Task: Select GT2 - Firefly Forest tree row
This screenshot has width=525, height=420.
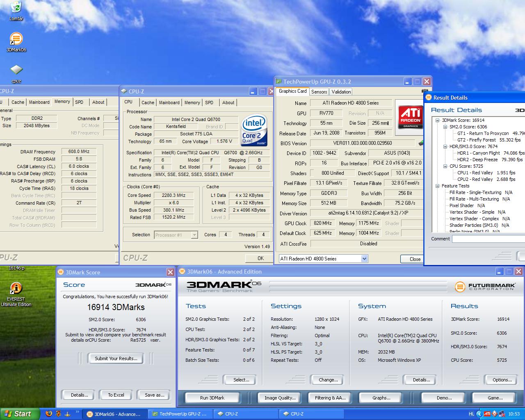Action: coord(489,140)
